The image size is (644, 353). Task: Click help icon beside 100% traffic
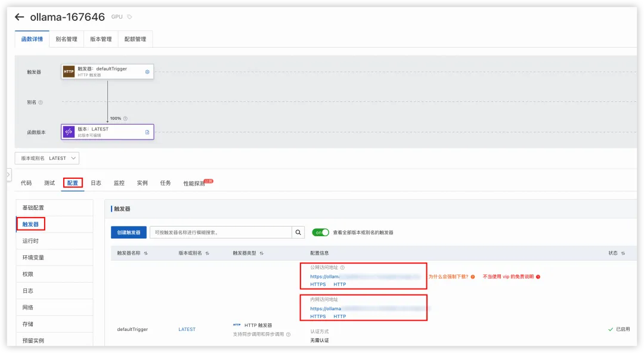pos(125,118)
